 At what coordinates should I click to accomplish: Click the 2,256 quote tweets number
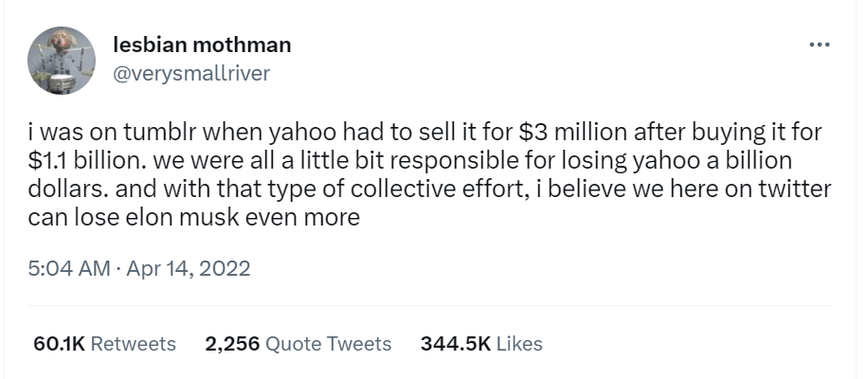(232, 343)
